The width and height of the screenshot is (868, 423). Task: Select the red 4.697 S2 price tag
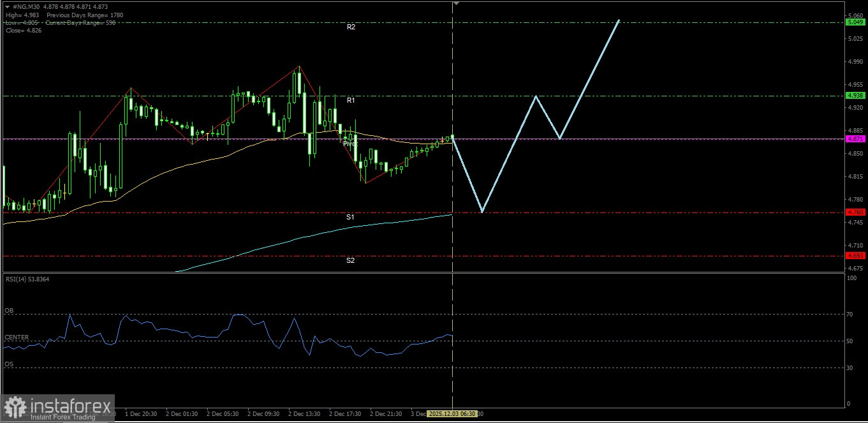(855, 256)
